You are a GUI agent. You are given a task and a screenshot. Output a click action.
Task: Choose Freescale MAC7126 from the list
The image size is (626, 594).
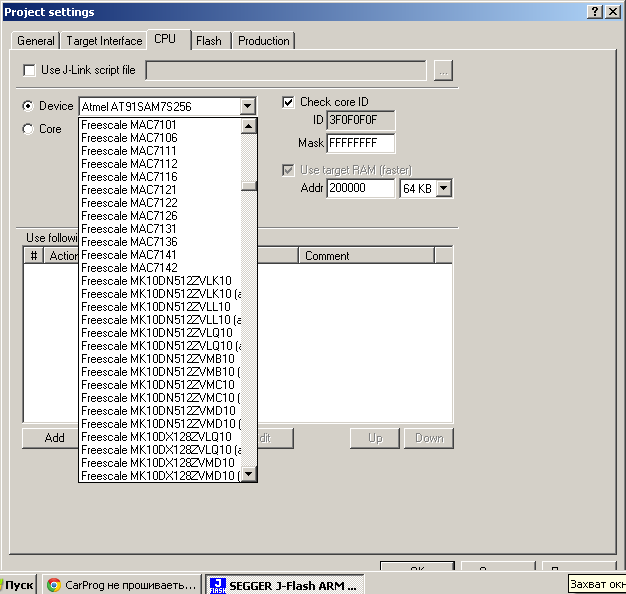[160, 216]
